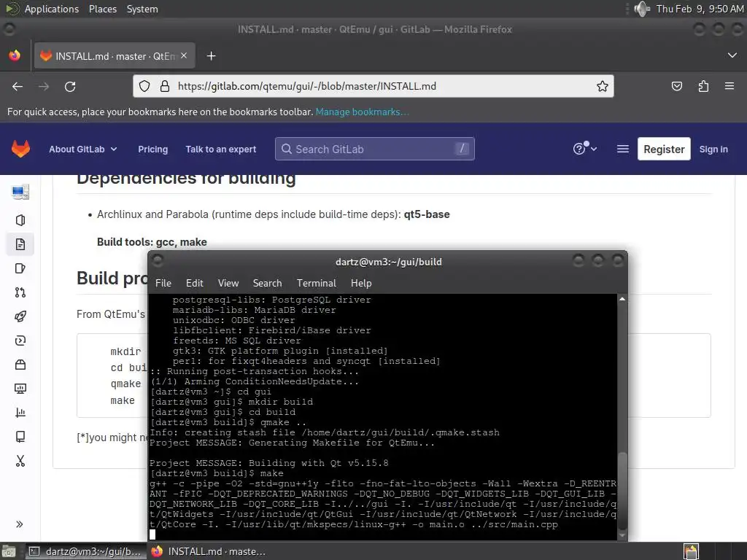
Task: Open terminal Terminal menu
Action: (x=317, y=283)
